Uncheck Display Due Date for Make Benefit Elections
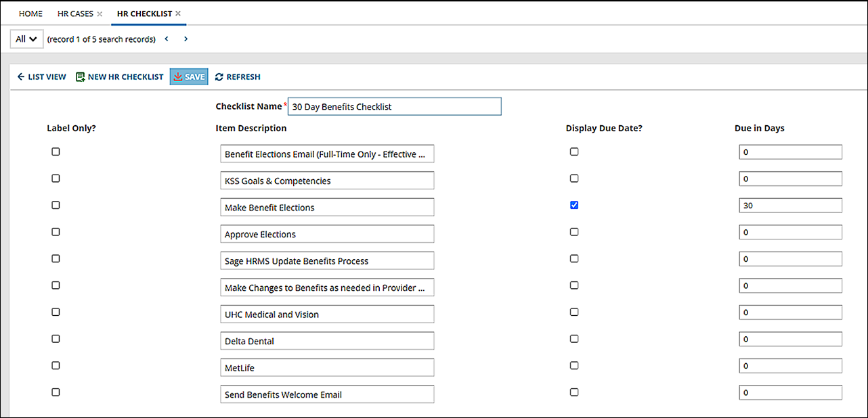 pos(574,205)
